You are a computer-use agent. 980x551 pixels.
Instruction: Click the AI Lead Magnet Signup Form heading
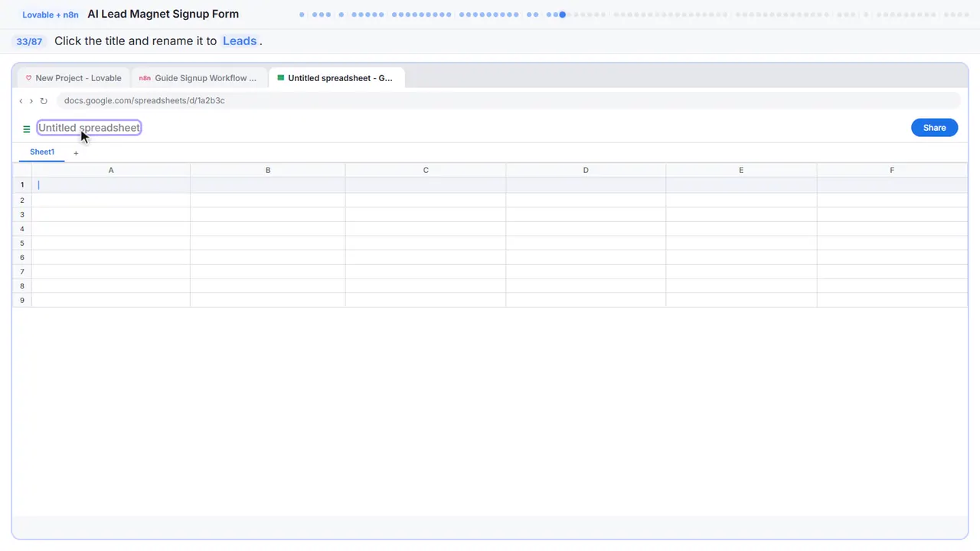(x=163, y=14)
